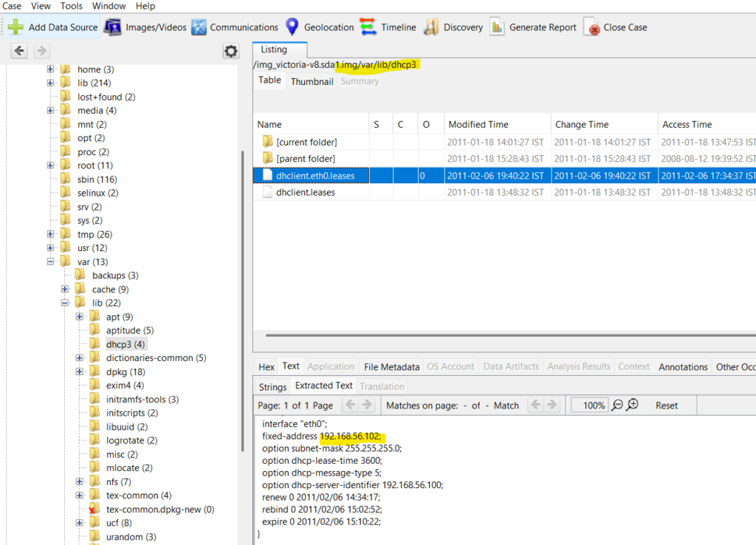Image resolution: width=756 pixels, height=545 pixels.
Task: Open the Communications visualization tool
Action: (235, 27)
